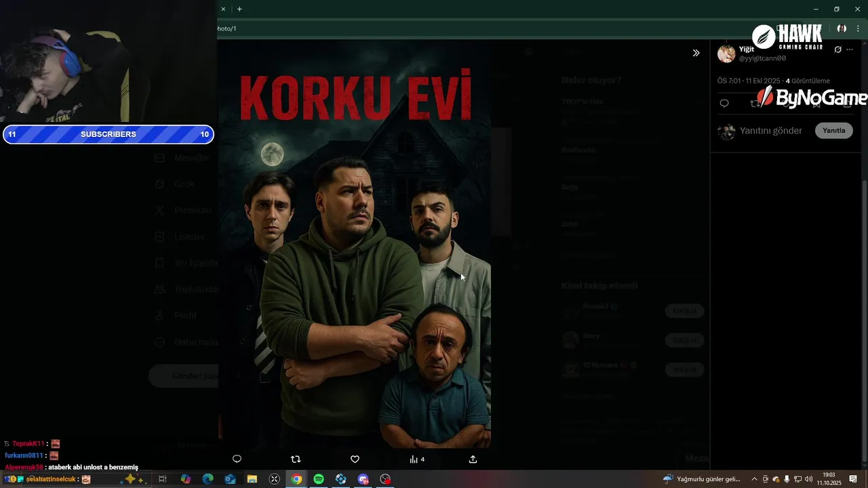
Task: Open the Discord icon with notification badge
Action: pos(363,479)
